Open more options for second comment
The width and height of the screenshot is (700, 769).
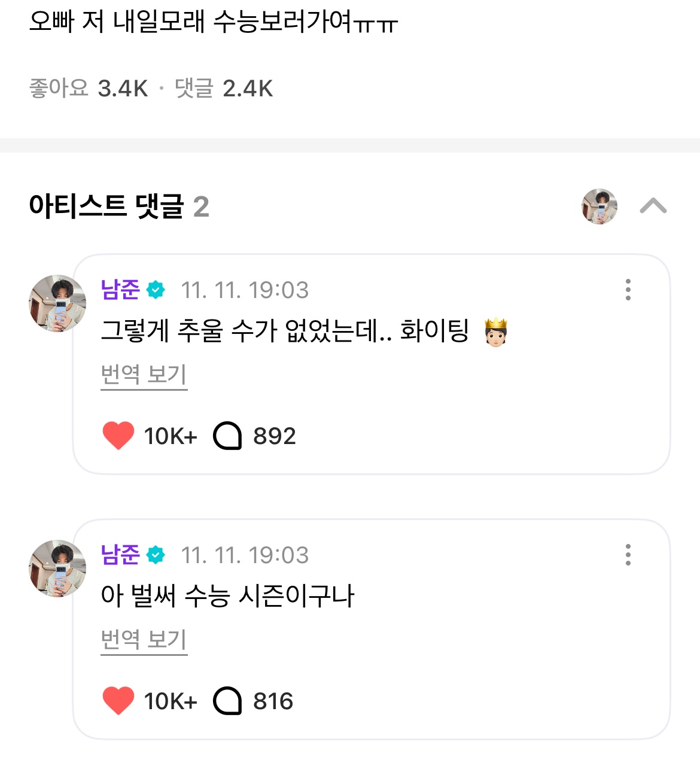[628, 555]
